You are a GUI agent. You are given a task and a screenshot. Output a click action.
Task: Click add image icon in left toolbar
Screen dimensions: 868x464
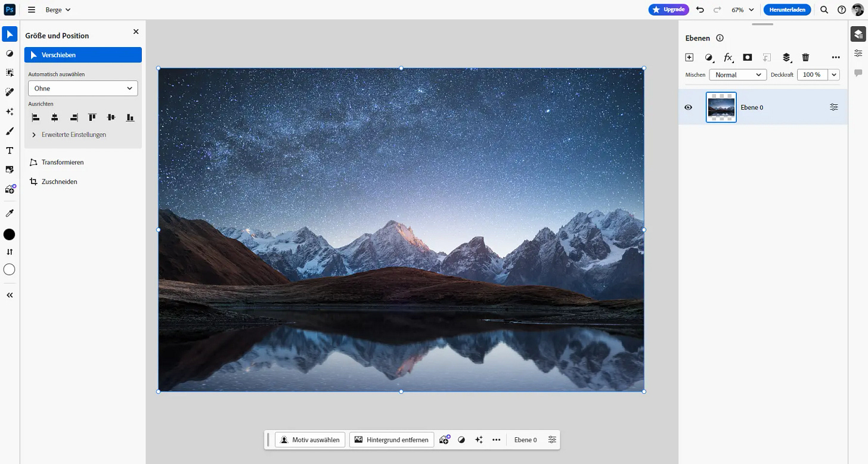click(x=10, y=189)
